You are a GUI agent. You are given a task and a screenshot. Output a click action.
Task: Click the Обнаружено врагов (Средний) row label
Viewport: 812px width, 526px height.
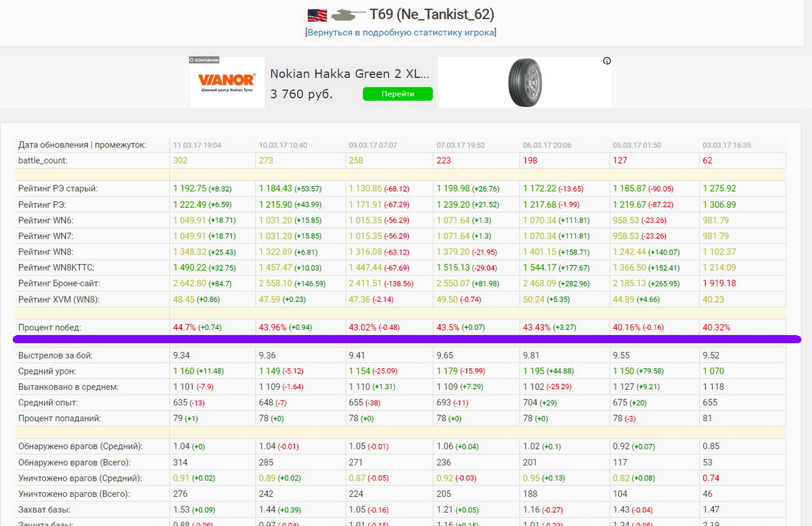tap(81, 446)
